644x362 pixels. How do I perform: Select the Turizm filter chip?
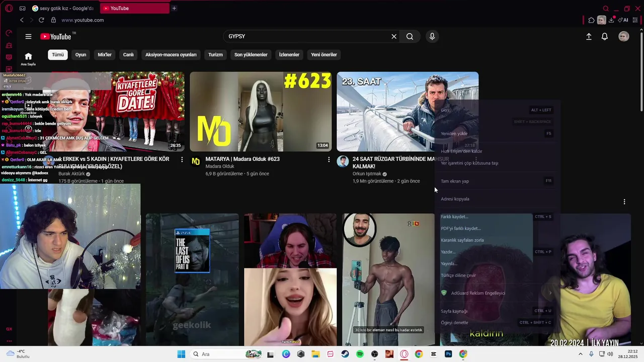tap(215, 54)
